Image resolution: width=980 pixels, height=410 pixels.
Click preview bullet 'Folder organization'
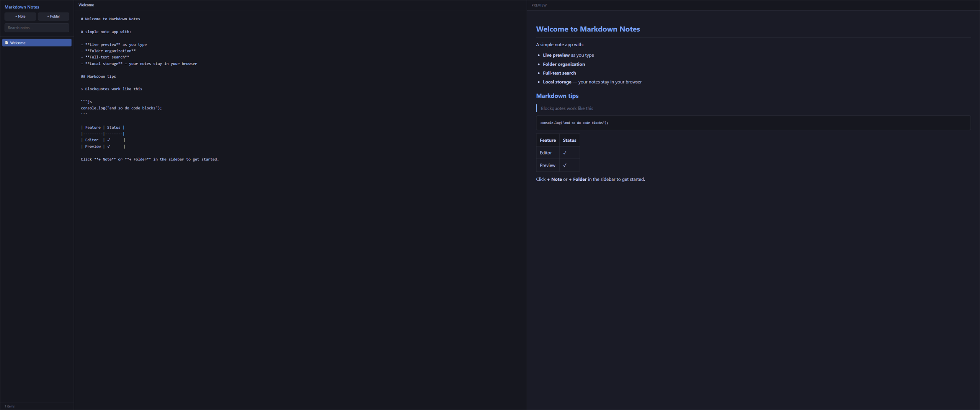[x=563, y=64]
